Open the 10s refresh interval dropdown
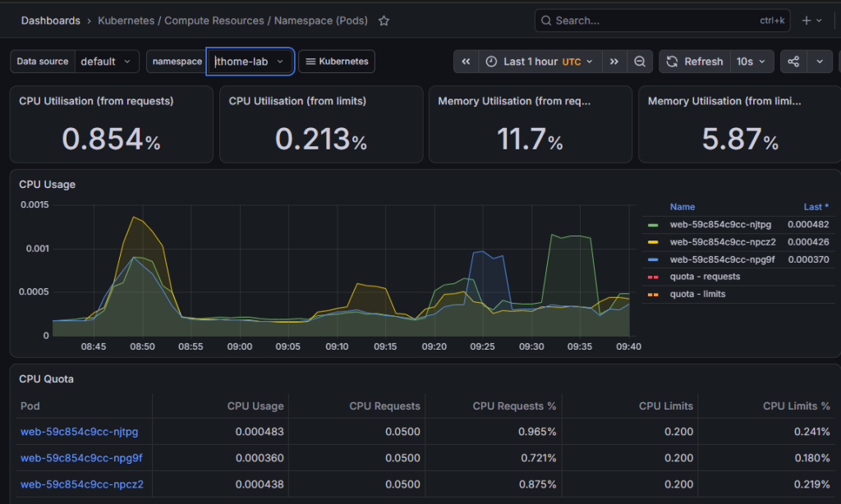This screenshot has height=504, width=841. point(751,62)
